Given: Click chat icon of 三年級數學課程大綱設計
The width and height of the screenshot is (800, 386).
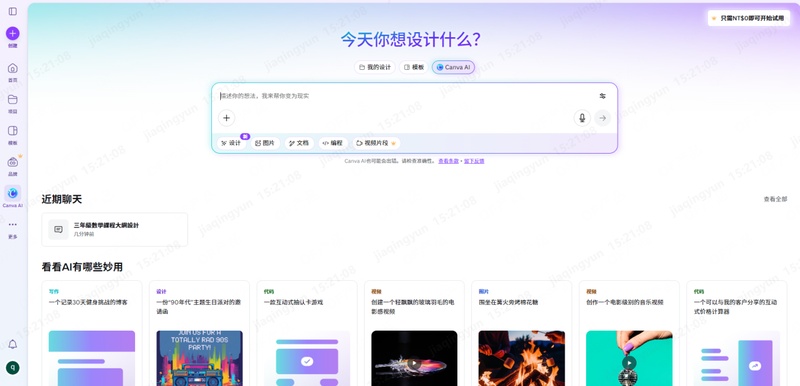Looking at the screenshot, I should (x=58, y=229).
